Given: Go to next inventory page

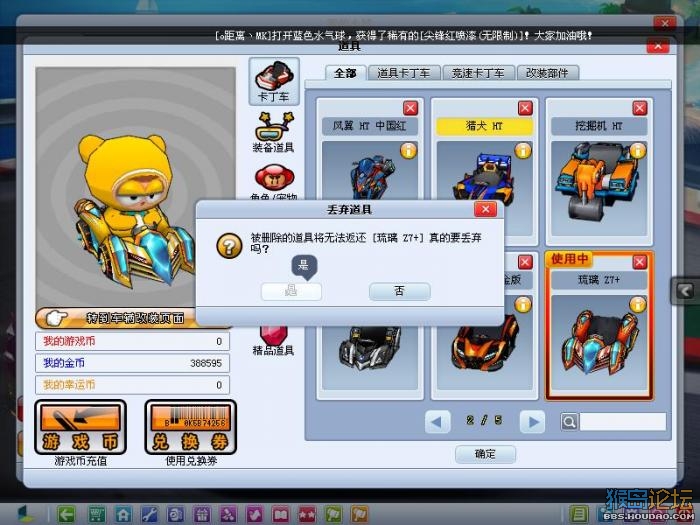Looking at the screenshot, I should (532, 421).
